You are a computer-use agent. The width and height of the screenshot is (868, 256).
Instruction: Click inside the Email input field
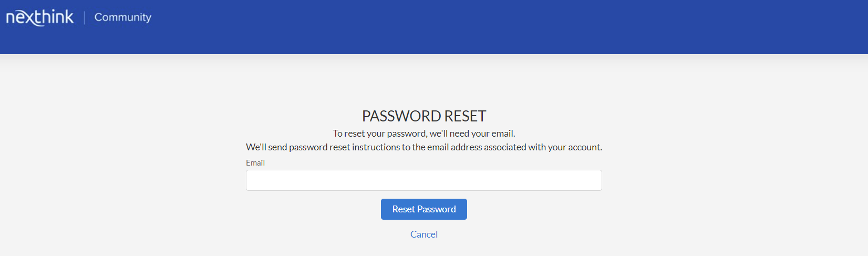point(423,180)
